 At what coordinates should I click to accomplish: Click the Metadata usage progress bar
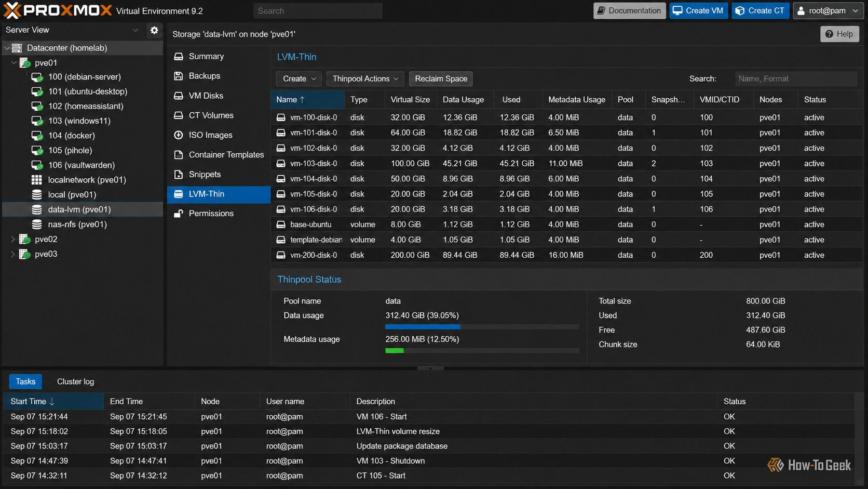(482, 351)
